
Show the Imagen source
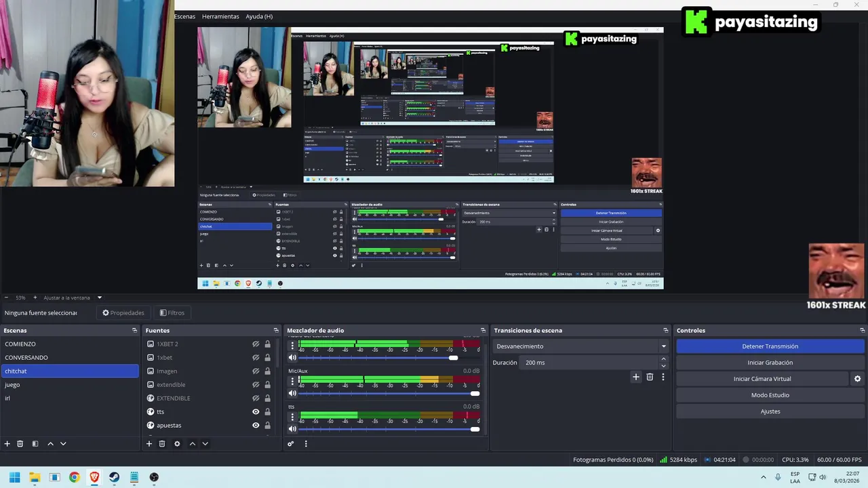pos(256,371)
